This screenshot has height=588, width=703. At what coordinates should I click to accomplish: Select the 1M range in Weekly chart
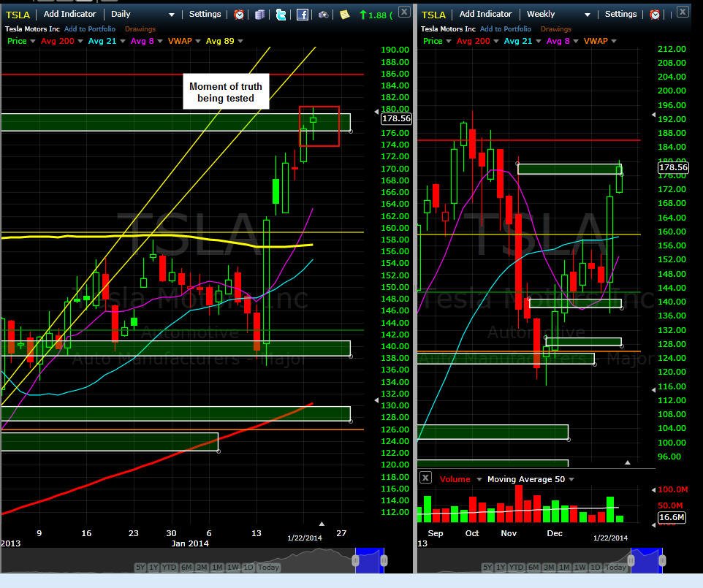564,568
